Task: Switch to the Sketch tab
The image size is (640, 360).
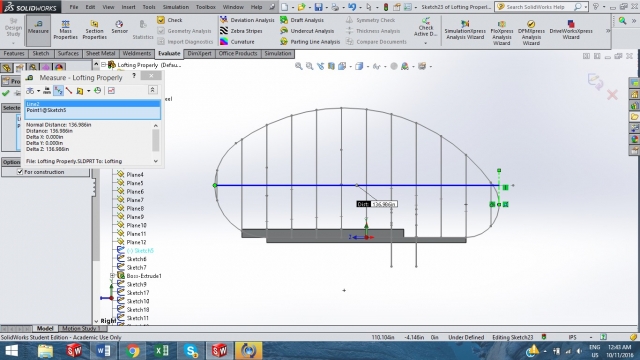Action: [40, 53]
